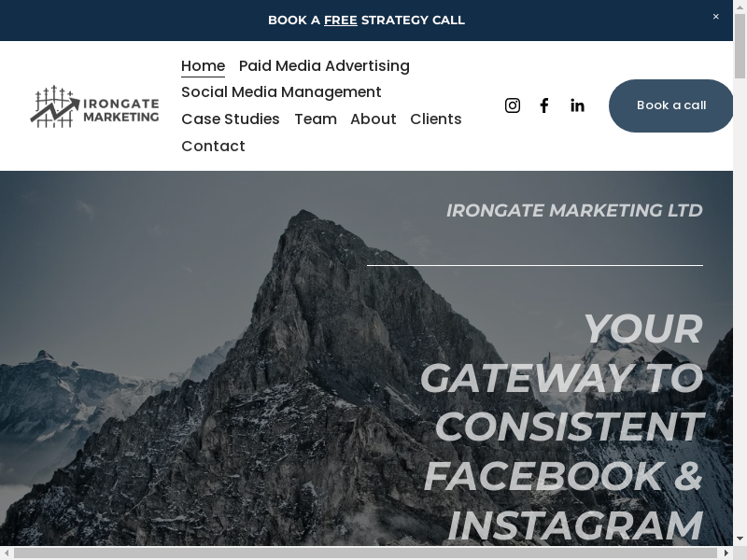The image size is (747, 560).
Task: Click the hero headline text over mountain
Action: click(562, 427)
